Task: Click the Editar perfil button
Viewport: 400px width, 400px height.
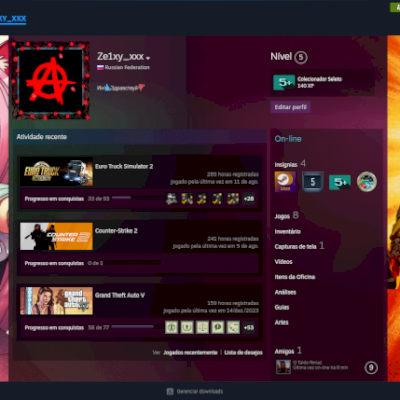Action: coord(290,107)
